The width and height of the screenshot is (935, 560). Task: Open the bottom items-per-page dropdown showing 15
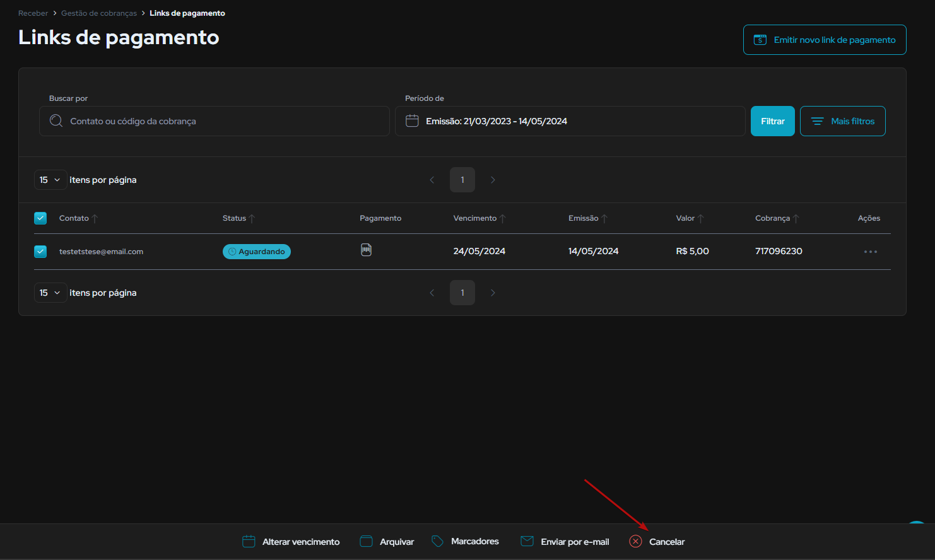50,293
